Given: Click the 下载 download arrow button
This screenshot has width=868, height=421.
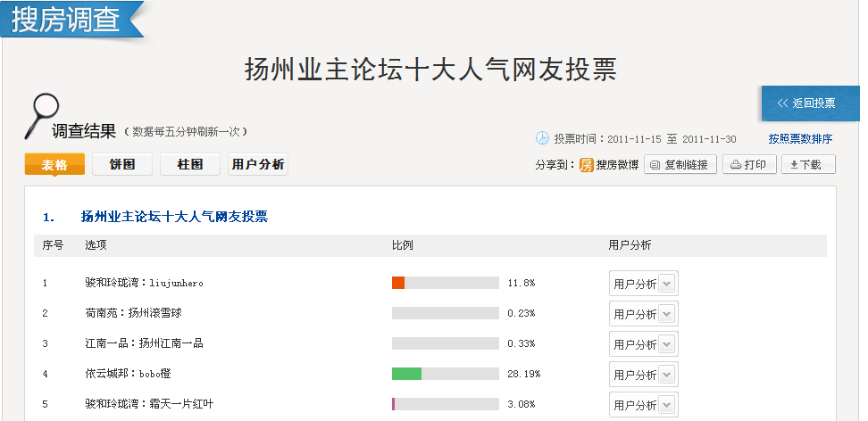Looking at the screenshot, I should coord(808,165).
